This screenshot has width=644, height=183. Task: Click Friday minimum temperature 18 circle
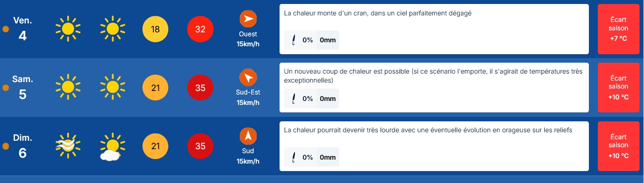[x=155, y=29]
